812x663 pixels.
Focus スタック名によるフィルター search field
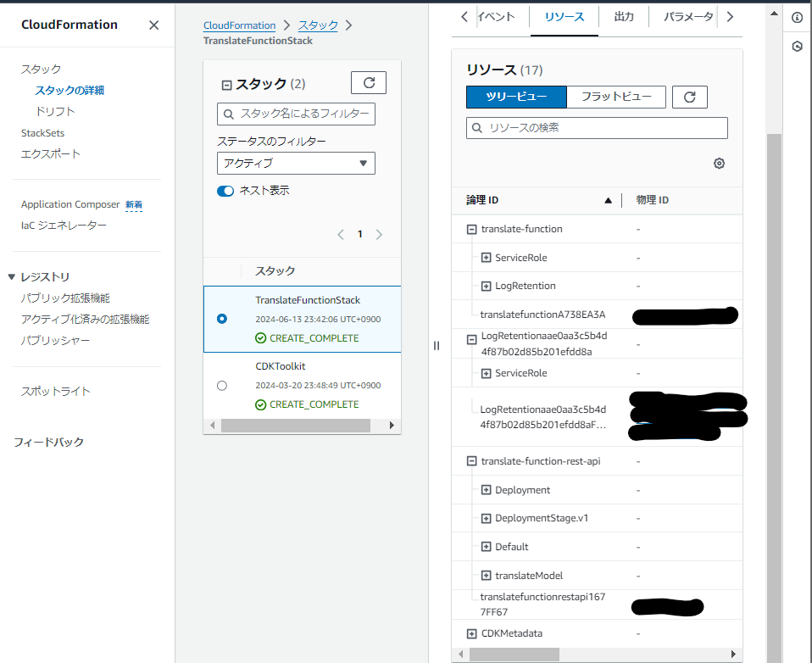pos(296,114)
